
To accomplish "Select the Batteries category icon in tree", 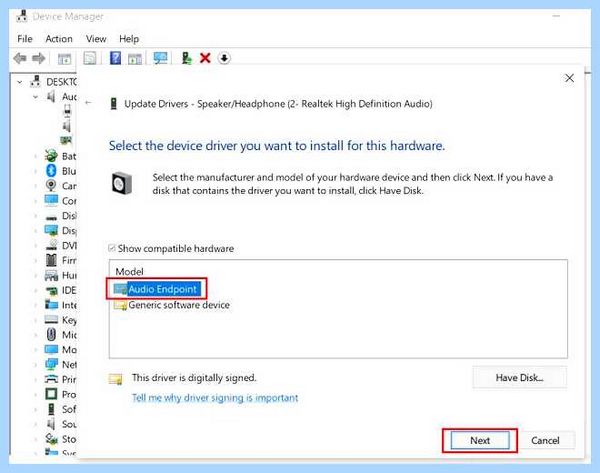I will click(51, 156).
